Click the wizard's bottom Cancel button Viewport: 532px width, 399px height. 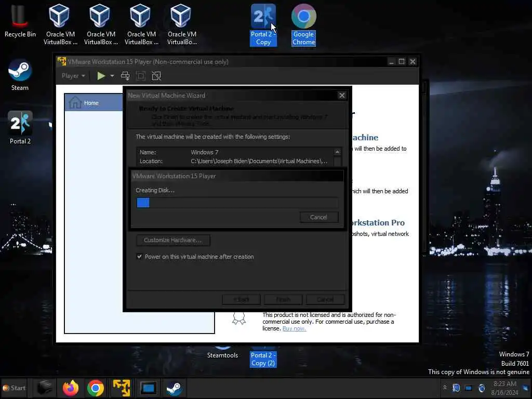(325, 300)
